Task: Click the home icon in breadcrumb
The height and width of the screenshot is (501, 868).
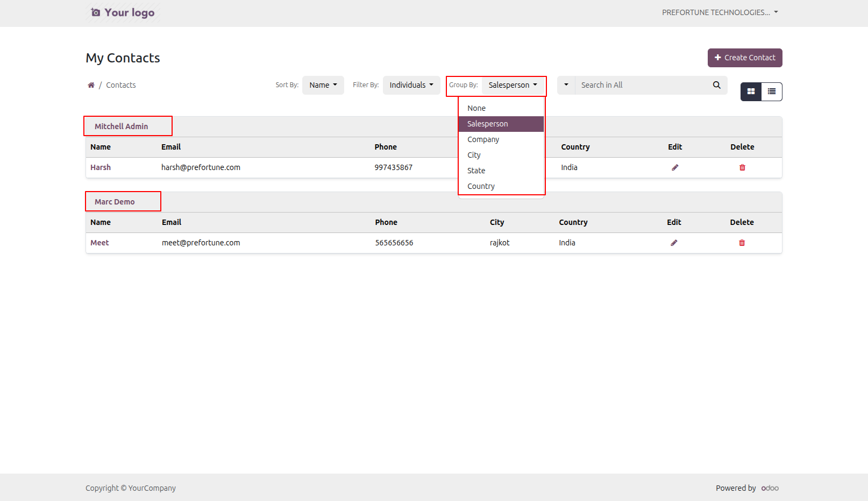Action: (91, 85)
